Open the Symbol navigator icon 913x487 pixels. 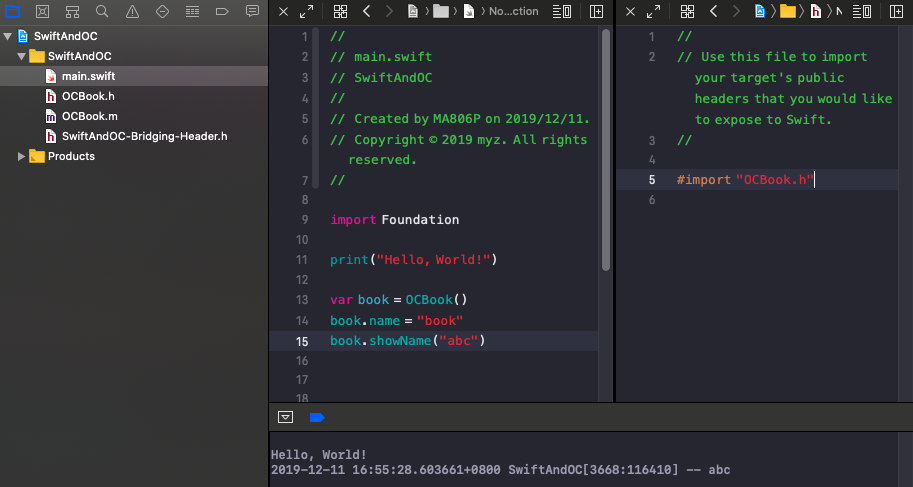point(72,12)
